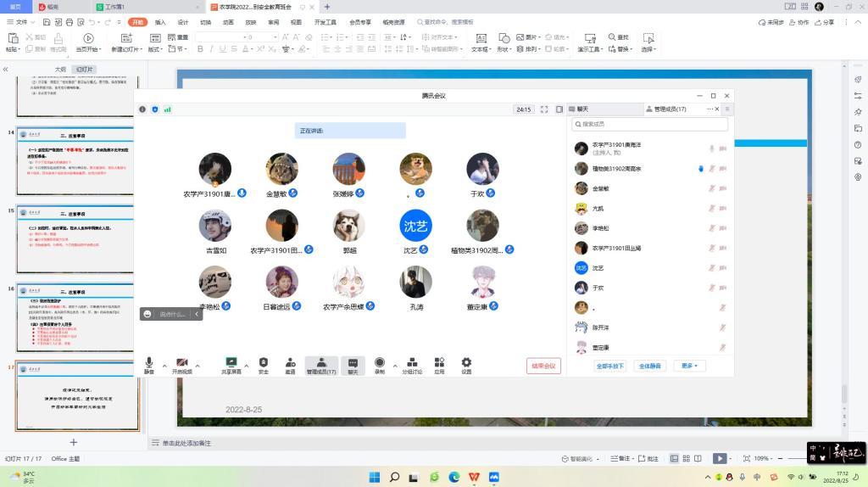Toggle full screen in the meeting header

pyautogui.click(x=544, y=109)
